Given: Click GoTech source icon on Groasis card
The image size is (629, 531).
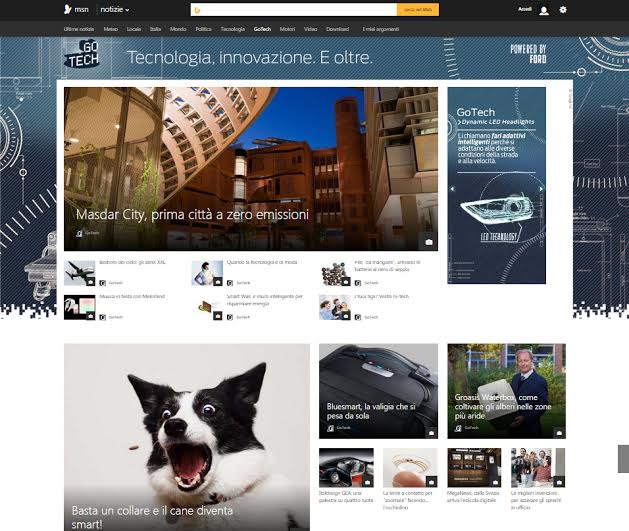Looking at the screenshot, I should click(458, 428).
